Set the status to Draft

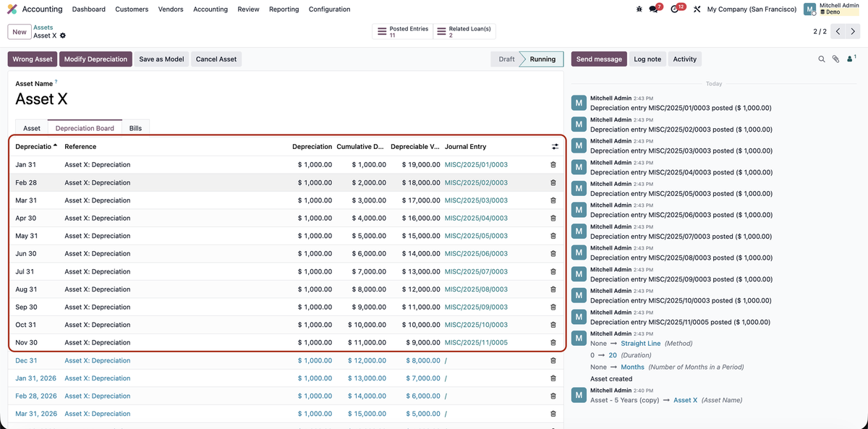506,59
